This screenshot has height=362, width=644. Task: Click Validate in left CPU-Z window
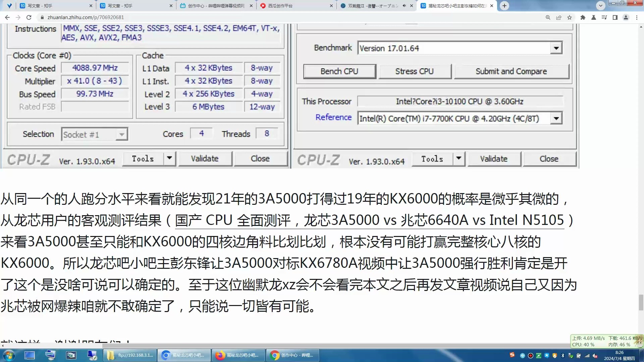pyautogui.click(x=205, y=159)
